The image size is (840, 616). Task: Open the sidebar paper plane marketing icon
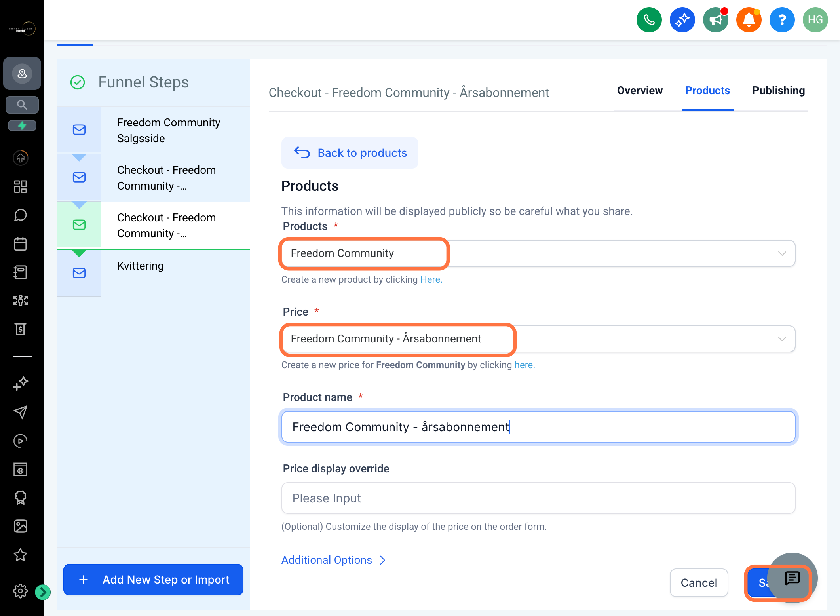coord(21,412)
